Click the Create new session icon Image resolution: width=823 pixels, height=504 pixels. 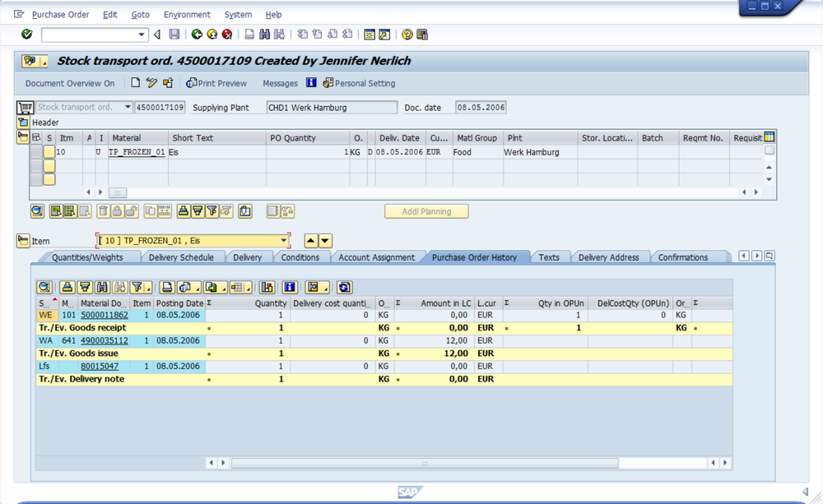click(370, 35)
